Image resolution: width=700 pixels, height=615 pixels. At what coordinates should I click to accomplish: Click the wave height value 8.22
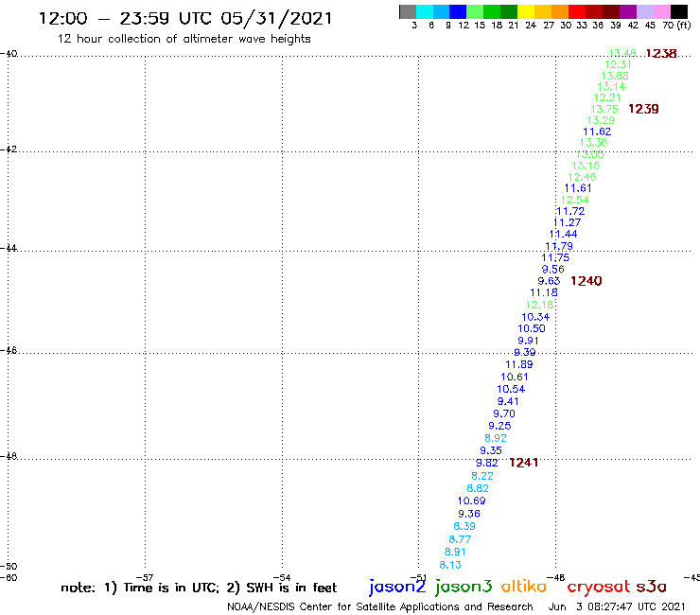click(482, 476)
